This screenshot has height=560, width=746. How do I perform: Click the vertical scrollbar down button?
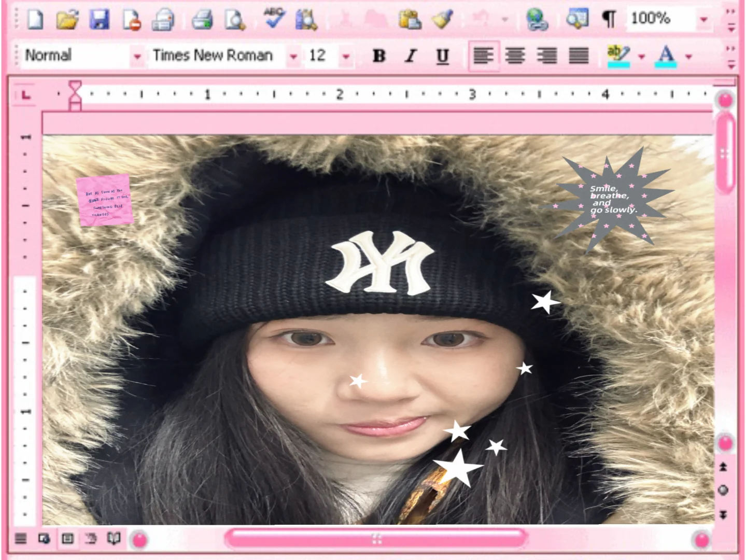(725, 443)
